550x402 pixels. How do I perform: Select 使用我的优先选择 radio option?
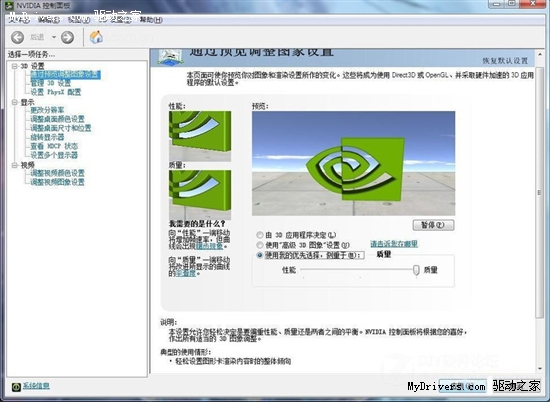pyautogui.click(x=260, y=255)
